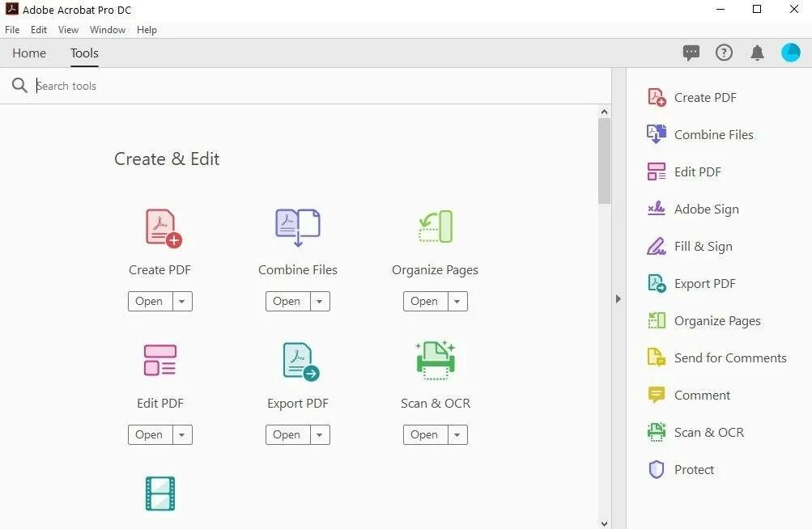The height and width of the screenshot is (529, 812).
Task: Expand the dropdown arrow next to Create PDF Open
Action: coord(182,301)
